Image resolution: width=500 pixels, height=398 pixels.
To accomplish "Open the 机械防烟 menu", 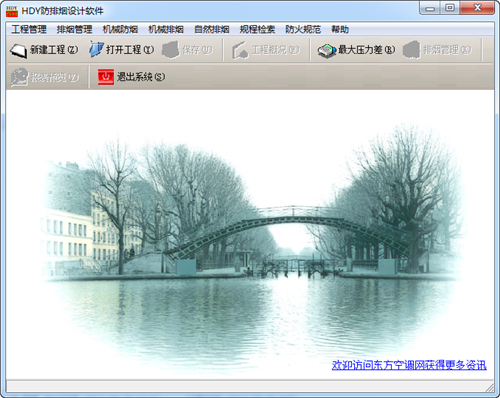I will point(120,30).
